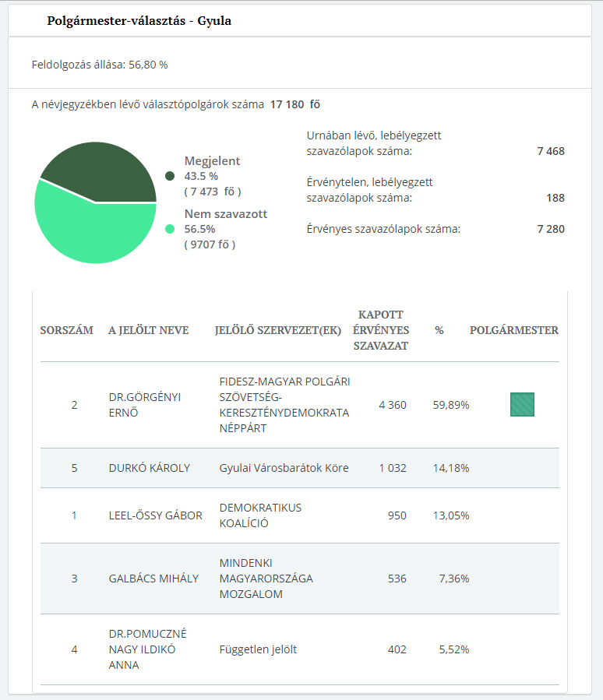This screenshot has height=700, width=603.
Task: Select the KAPOTT ÉRVÉNYES SZAVAZAT column header
Action: pos(381,330)
